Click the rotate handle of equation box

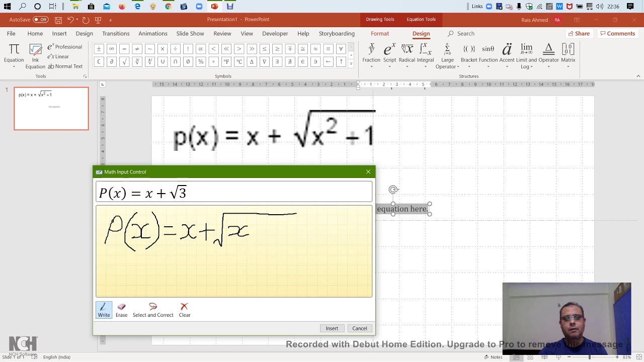tap(393, 190)
